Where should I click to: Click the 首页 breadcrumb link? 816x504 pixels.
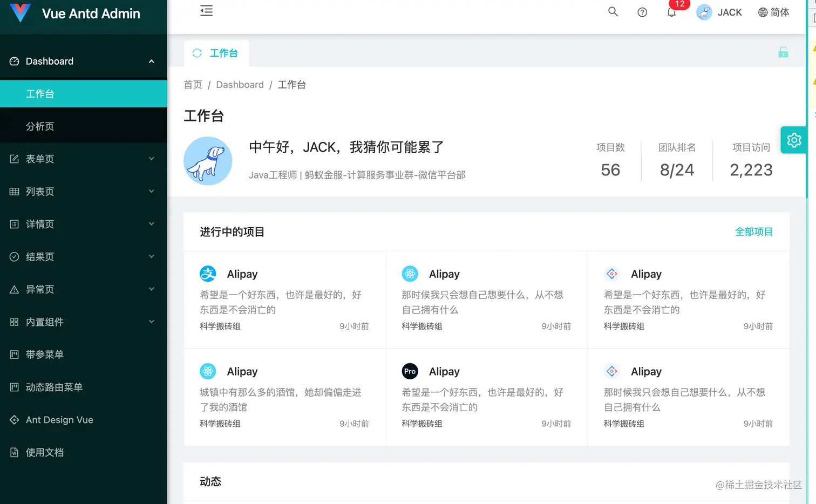pyautogui.click(x=193, y=85)
